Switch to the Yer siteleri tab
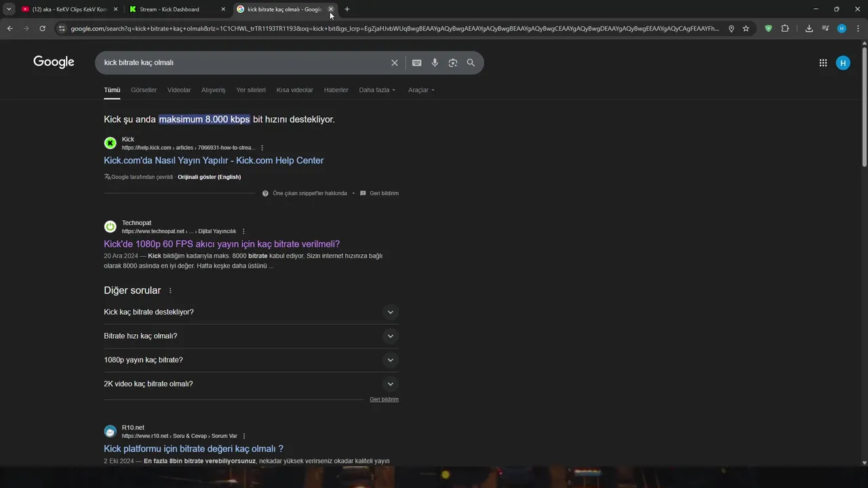The height and width of the screenshot is (488, 868). (x=251, y=90)
